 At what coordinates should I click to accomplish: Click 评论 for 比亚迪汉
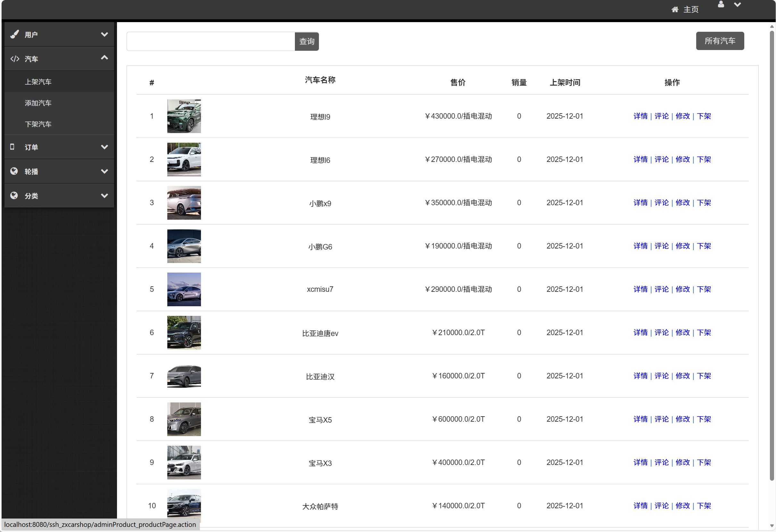[662, 376]
